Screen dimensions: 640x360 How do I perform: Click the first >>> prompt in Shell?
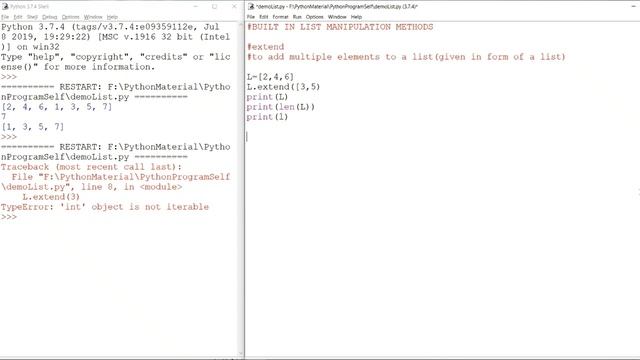9,77
